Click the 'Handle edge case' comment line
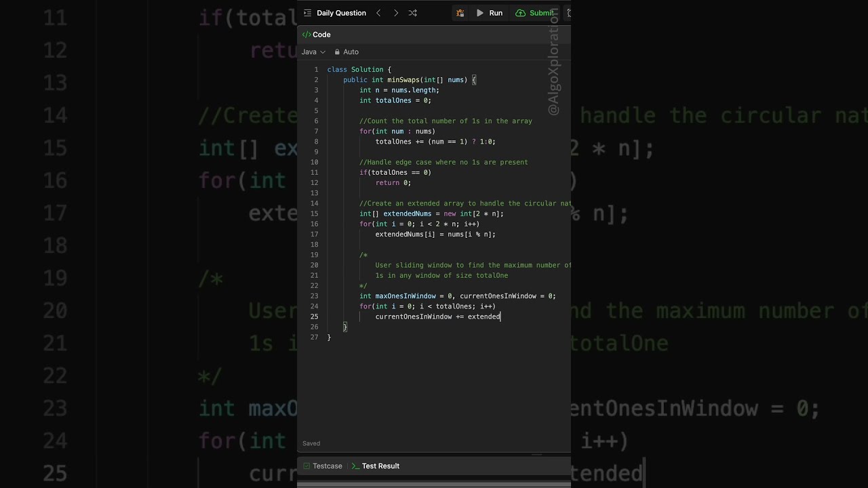The image size is (868, 488). point(443,162)
